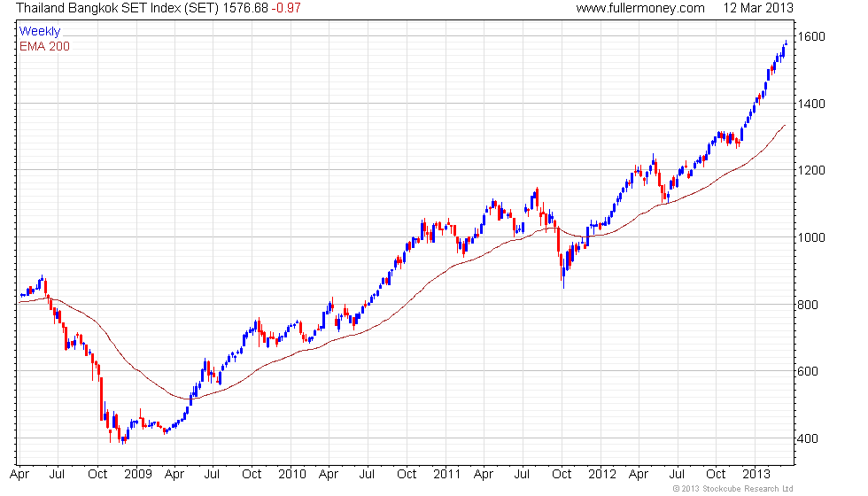
Task: Click the '2013' year label on time axis
Action: click(x=756, y=475)
